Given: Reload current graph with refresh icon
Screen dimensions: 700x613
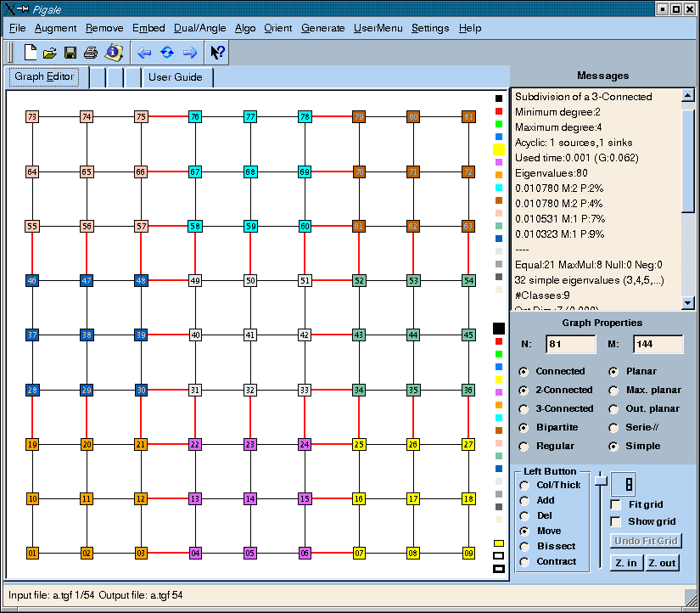Looking at the screenshot, I should tap(167, 53).
